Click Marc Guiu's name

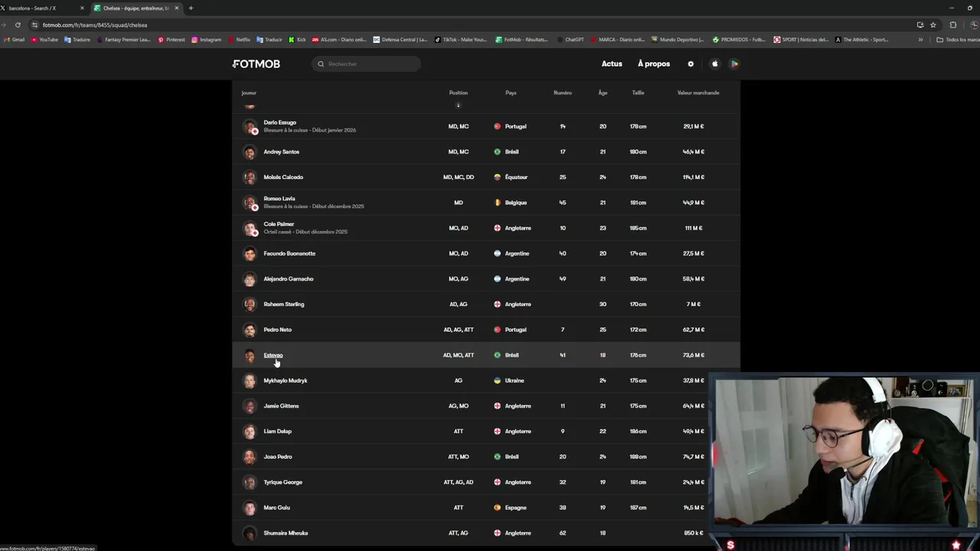point(276,507)
